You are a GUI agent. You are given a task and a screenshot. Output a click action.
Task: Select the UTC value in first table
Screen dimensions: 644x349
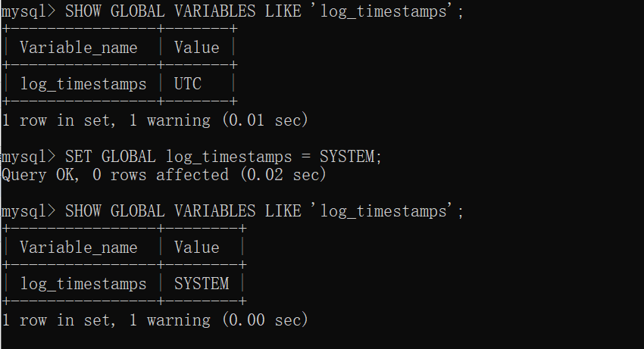[x=188, y=84]
